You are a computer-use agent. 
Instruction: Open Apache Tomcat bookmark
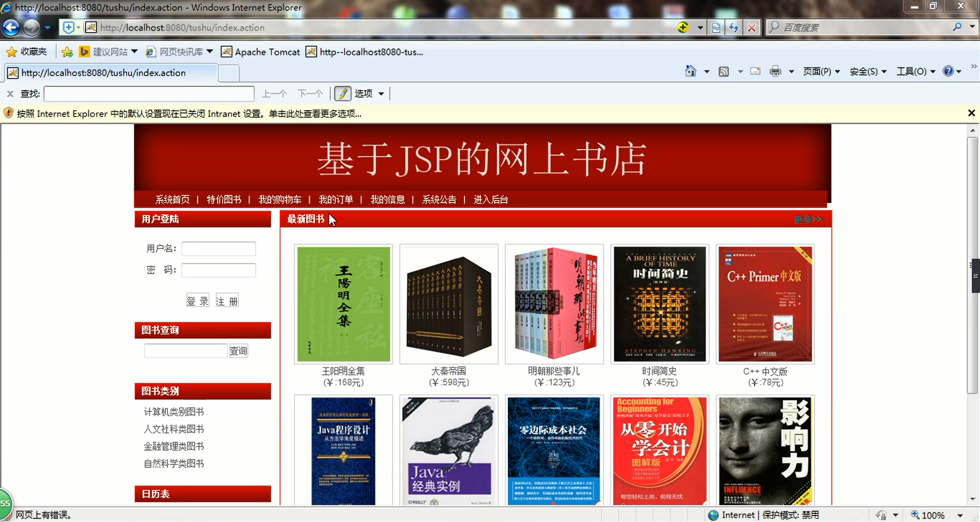click(x=260, y=52)
